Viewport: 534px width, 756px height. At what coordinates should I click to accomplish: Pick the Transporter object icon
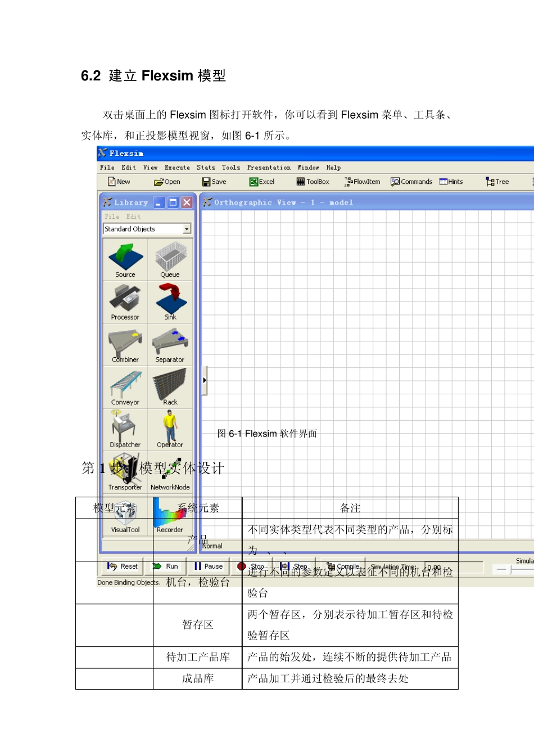[x=125, y=472]
